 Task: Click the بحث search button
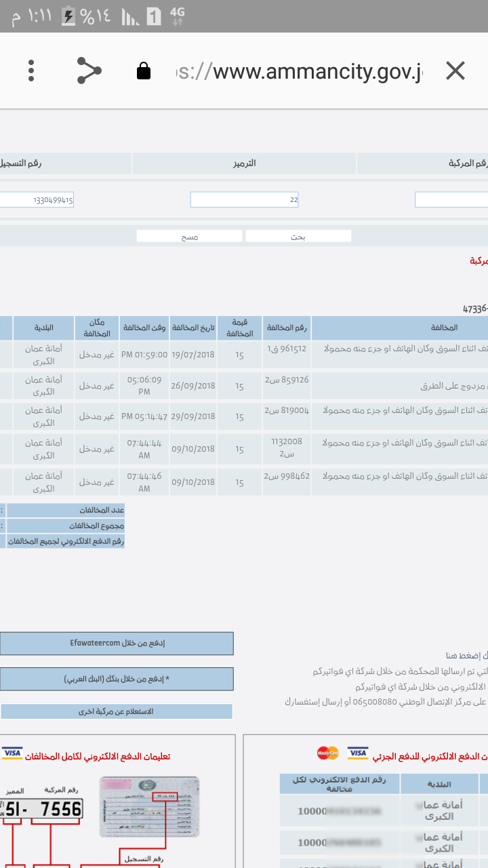(x=298, y=236)
